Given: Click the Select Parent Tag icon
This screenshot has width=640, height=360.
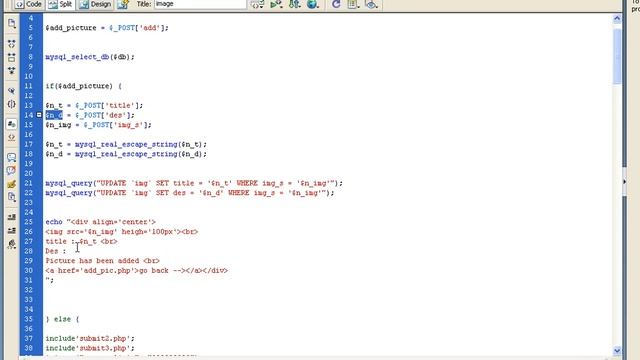Looking at the screenshot, I should 11,91.
